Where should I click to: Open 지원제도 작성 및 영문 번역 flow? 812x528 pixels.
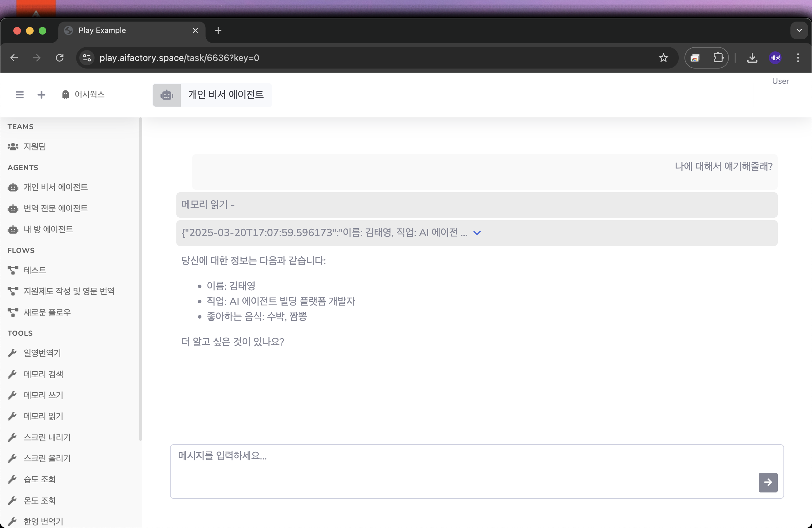[x=61, y=291]
